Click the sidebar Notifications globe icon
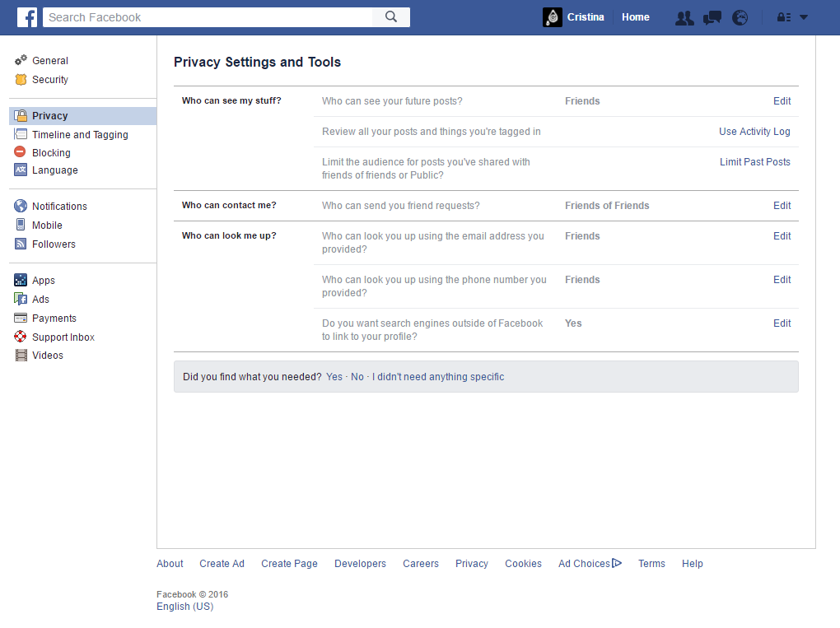The image size is (840, 628). (21, 206)
